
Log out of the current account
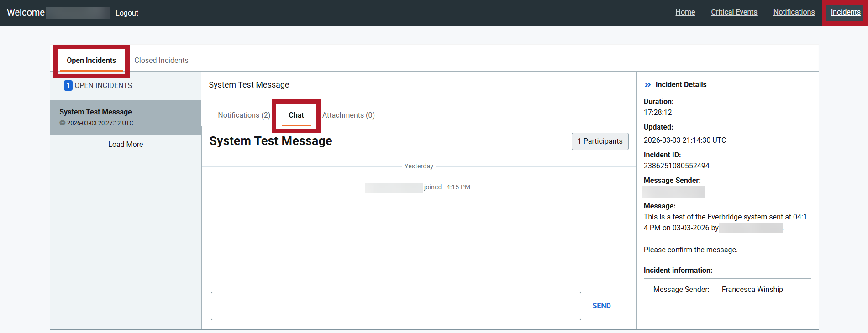[x=126, y=13]
